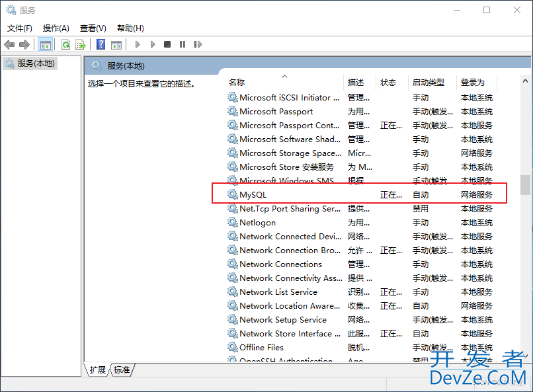The width and height of the screenshot is (533, 392).
Task: Select the Offline Files gear icon
Action: pos(233,347)
